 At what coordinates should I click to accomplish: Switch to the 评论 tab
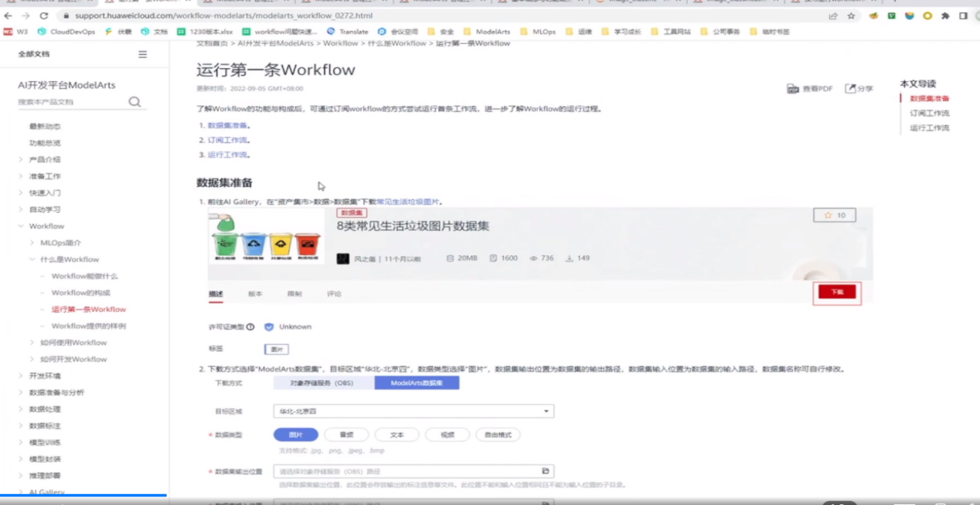(334, 294)
